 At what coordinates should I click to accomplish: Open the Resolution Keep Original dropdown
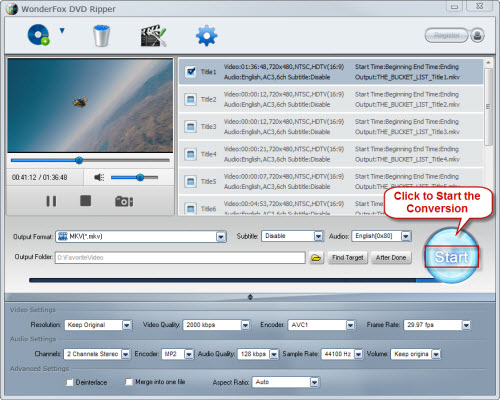[127, 325]
